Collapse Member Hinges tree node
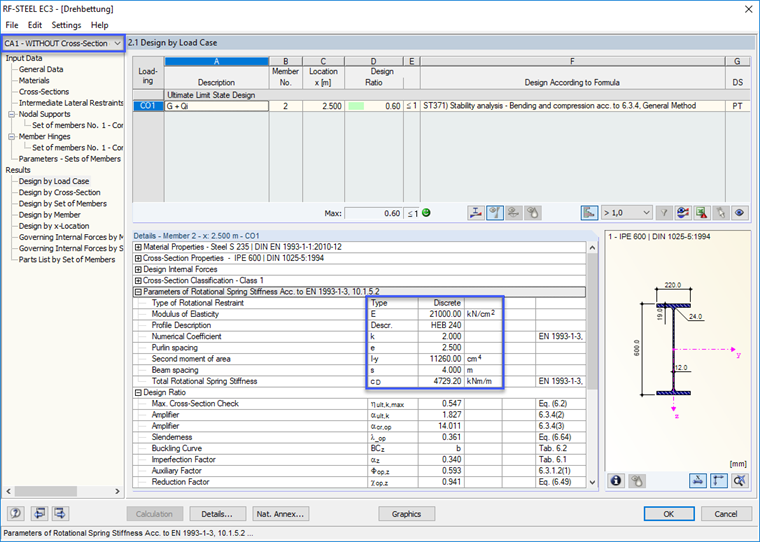The height and width of the screenshot is (542, 760). point(12,137)
